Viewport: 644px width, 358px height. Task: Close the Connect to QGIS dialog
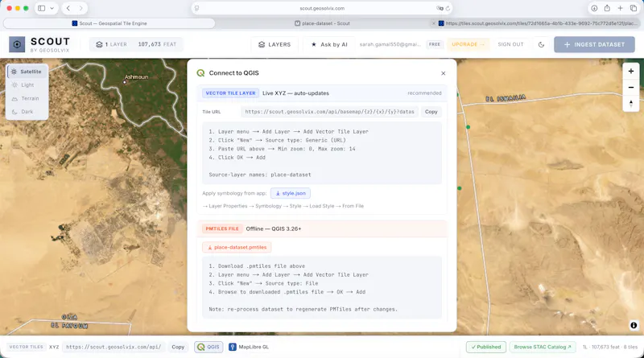pos(444,73)
